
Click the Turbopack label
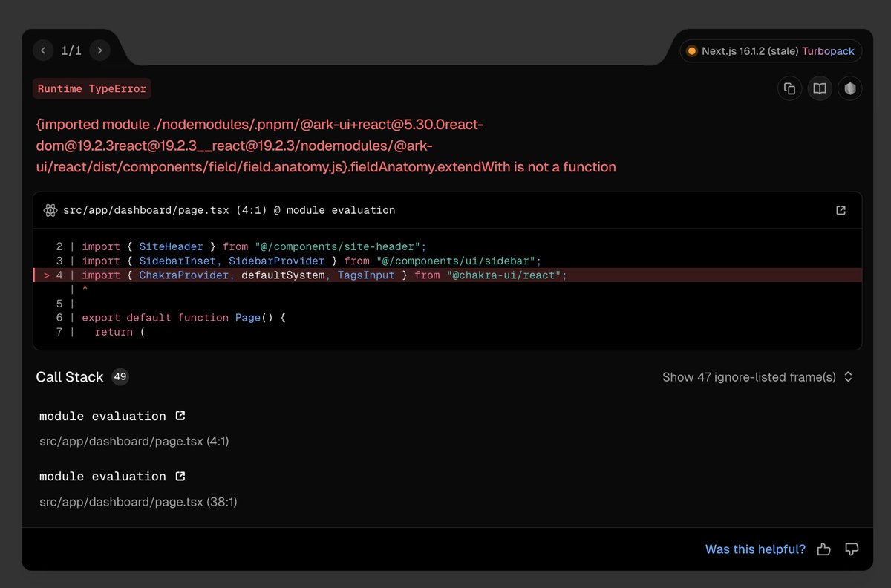pos(828,51)
